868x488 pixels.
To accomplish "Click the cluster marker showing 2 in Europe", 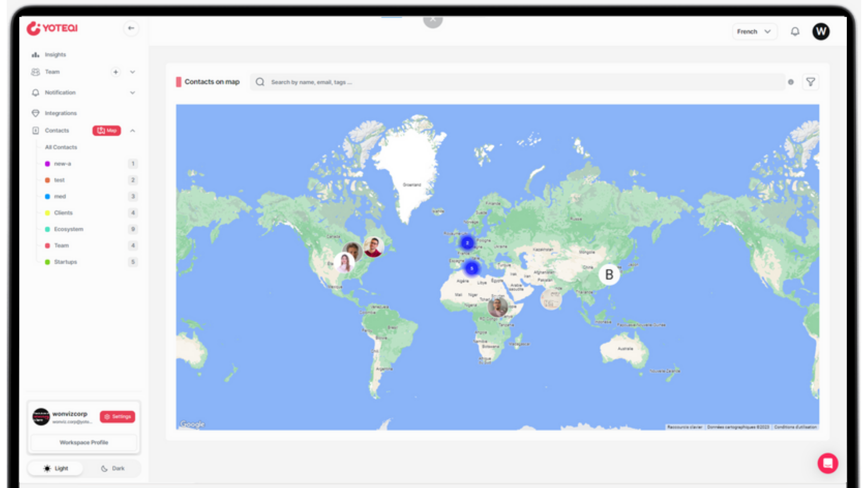I will [x=467, y=243].
